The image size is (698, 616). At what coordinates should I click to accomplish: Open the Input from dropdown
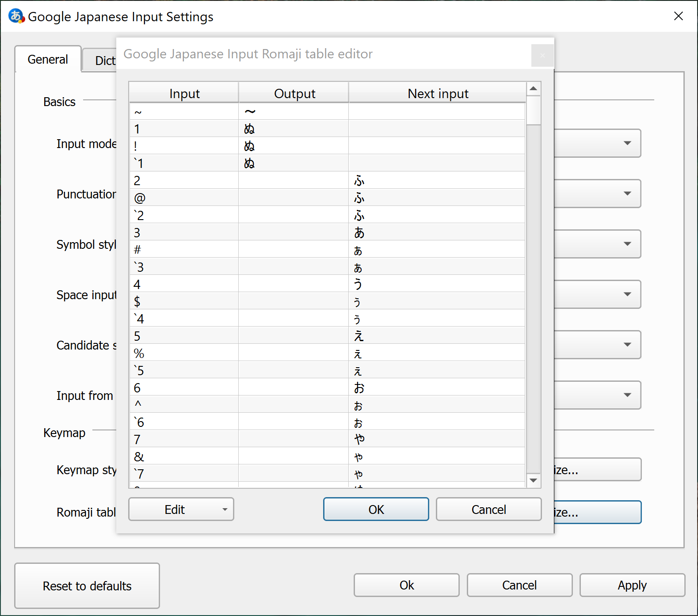pos(597,395)
